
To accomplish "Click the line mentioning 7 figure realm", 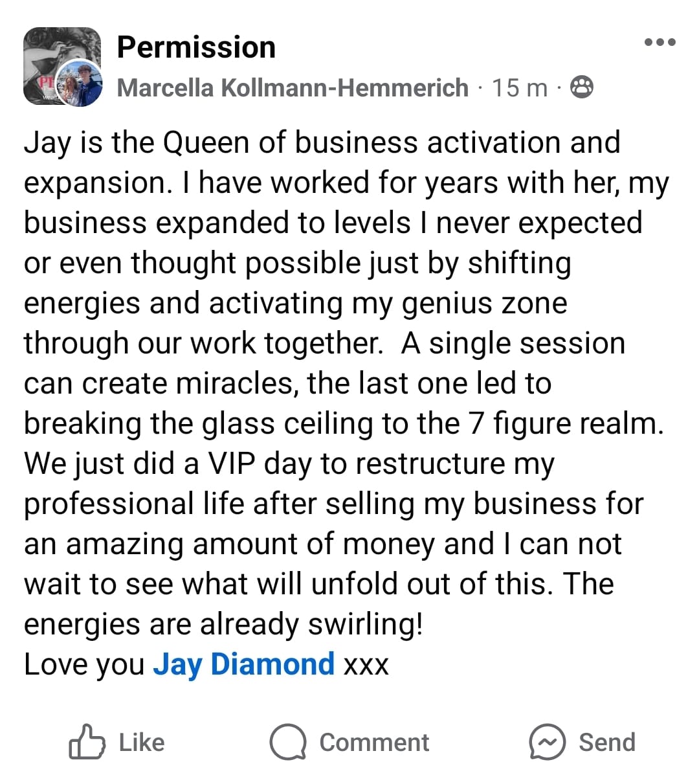I will point(344,423).
